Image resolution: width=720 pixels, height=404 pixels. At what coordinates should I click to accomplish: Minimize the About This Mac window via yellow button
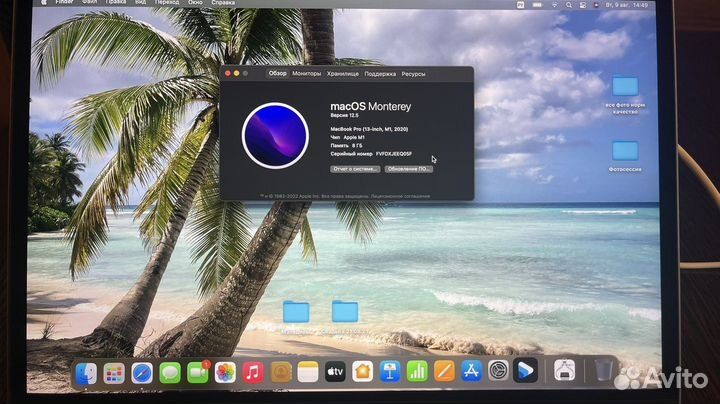pos(236,73)
